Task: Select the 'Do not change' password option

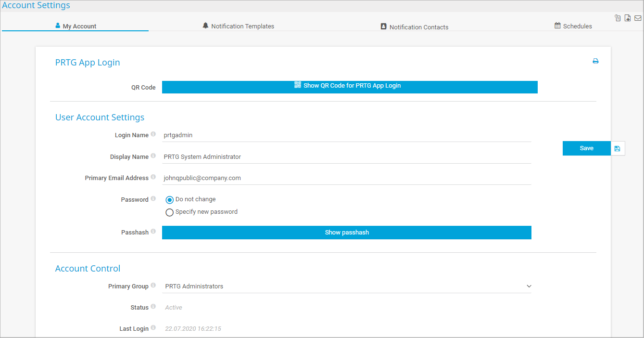Action: (169, 200)
